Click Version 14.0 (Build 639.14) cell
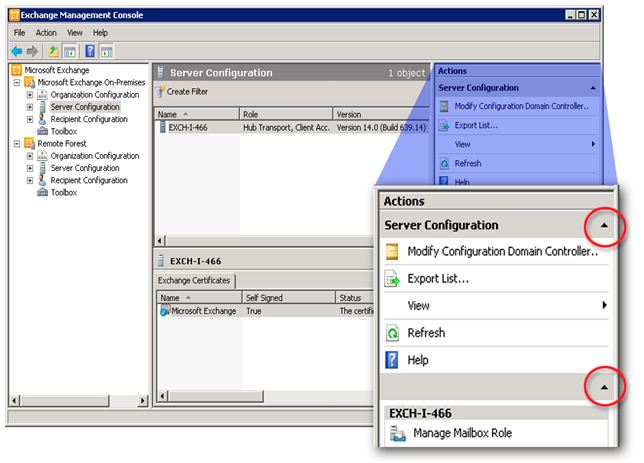The height and width of the screenshot is (463, 644). (381, 128)
